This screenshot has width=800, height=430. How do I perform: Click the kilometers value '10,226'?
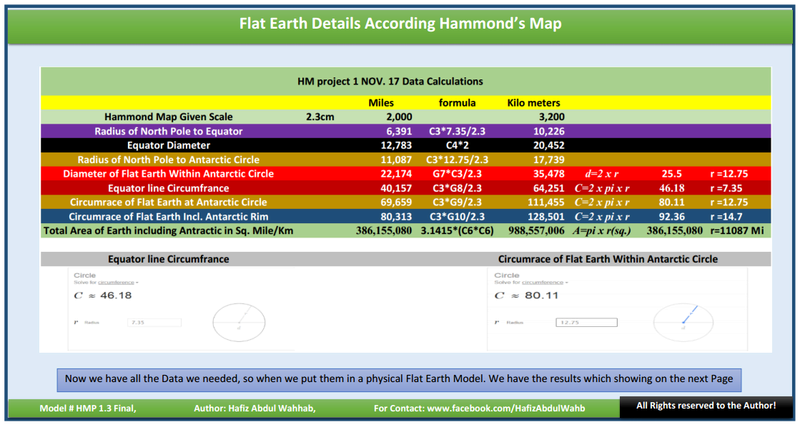[549, 131]
